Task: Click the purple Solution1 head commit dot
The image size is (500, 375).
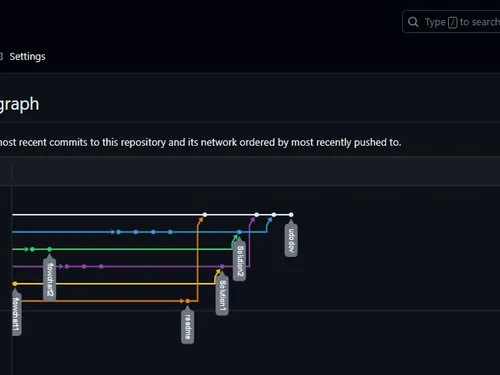Action: click(222, 266)
